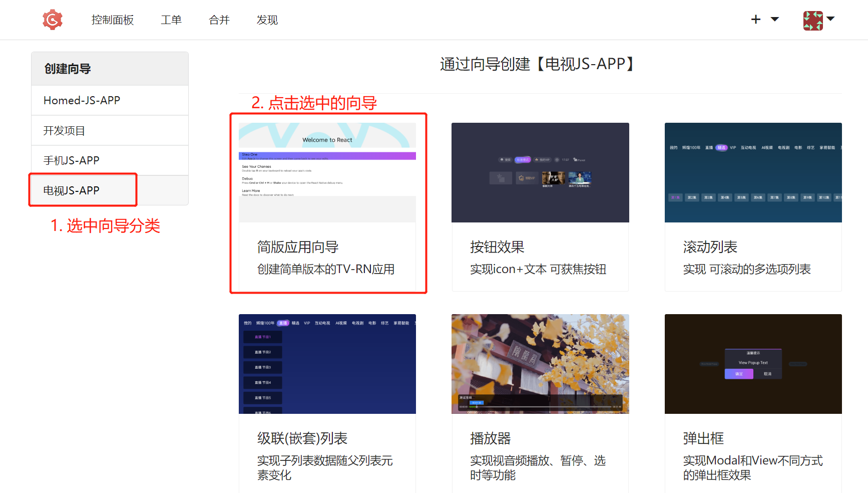The height and width of the screenshot is (493, 868).
Task: Click the 滚动列表 preview image
Action: [753, 172]
